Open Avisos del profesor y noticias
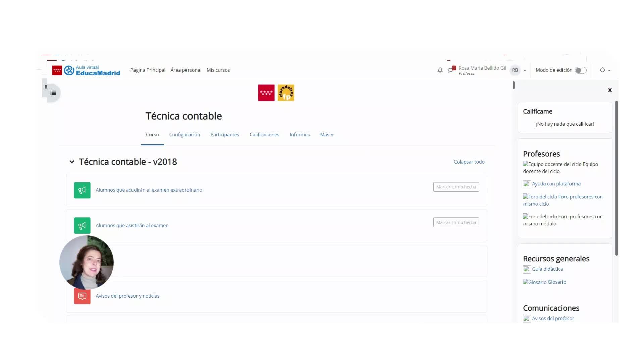The height and width of the screenshot is (362, 644). [x=127, y=296]
